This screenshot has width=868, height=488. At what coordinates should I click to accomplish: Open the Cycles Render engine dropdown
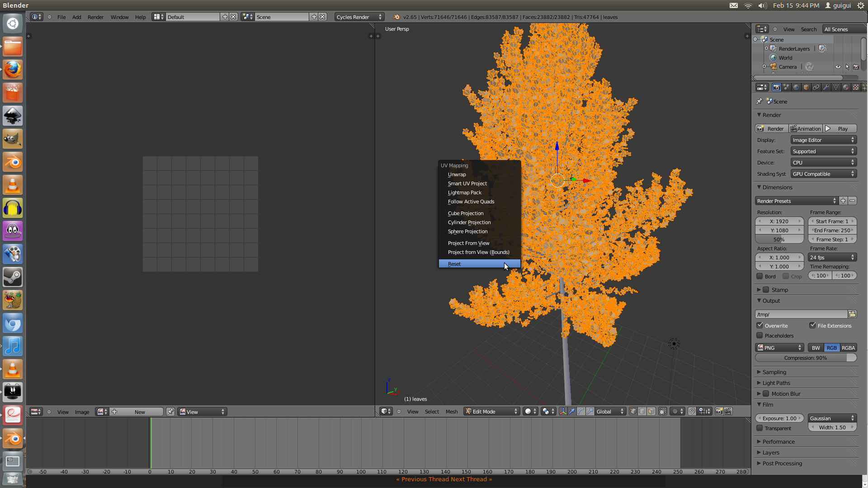pos(359,17)
